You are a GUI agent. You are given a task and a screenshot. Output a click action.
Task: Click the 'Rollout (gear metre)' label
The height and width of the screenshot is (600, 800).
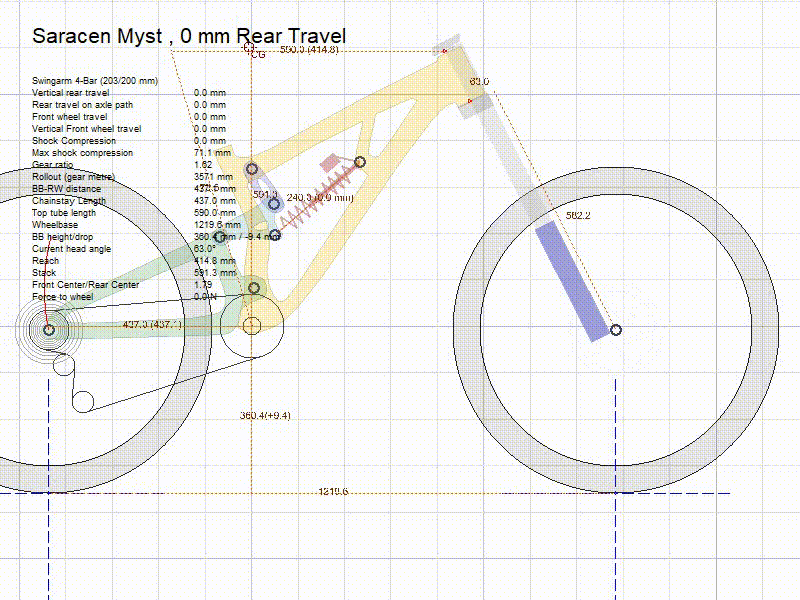tap(73, 177)
